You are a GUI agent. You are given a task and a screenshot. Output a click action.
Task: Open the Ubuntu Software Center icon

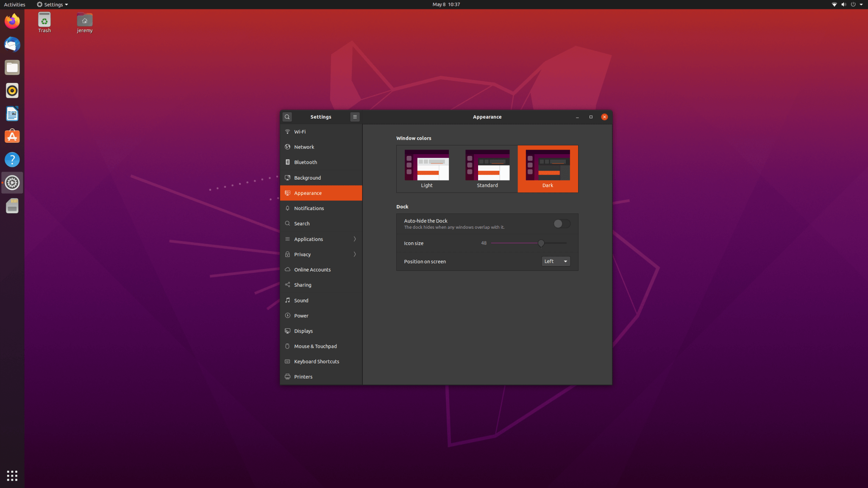tap(12, 136)
